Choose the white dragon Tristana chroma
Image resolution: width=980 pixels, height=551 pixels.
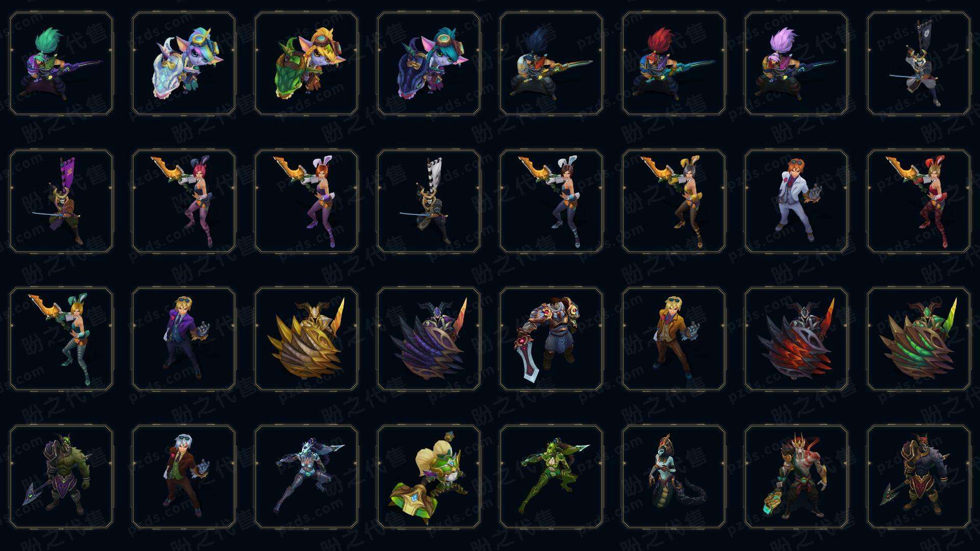(x=184, y=64)
